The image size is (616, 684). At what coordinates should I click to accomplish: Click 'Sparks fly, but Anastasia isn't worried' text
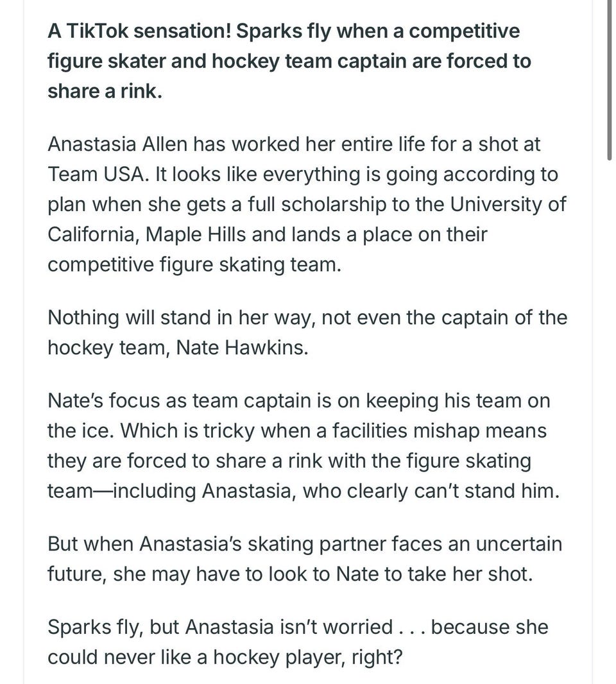[x=220, y=628]
